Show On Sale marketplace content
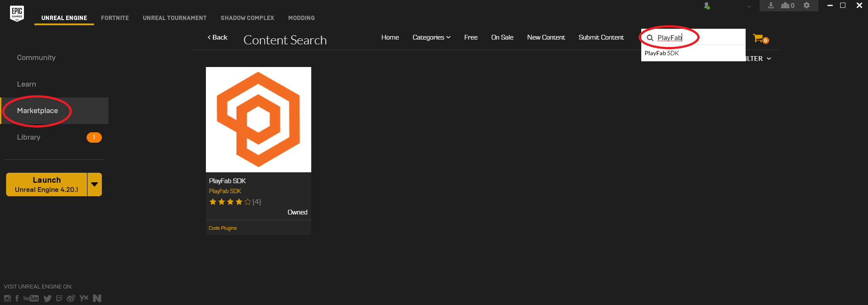 [x=502, y=37]
